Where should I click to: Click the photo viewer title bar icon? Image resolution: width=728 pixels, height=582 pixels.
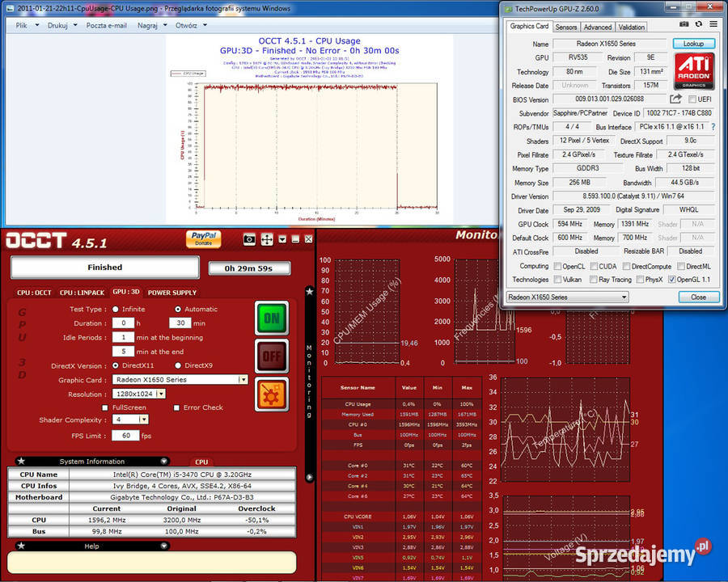tap(11, 8)
